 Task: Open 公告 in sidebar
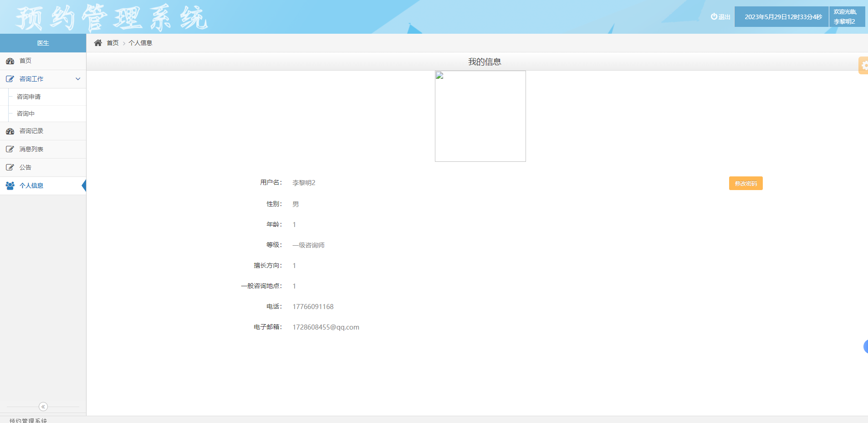coord(43,167)
